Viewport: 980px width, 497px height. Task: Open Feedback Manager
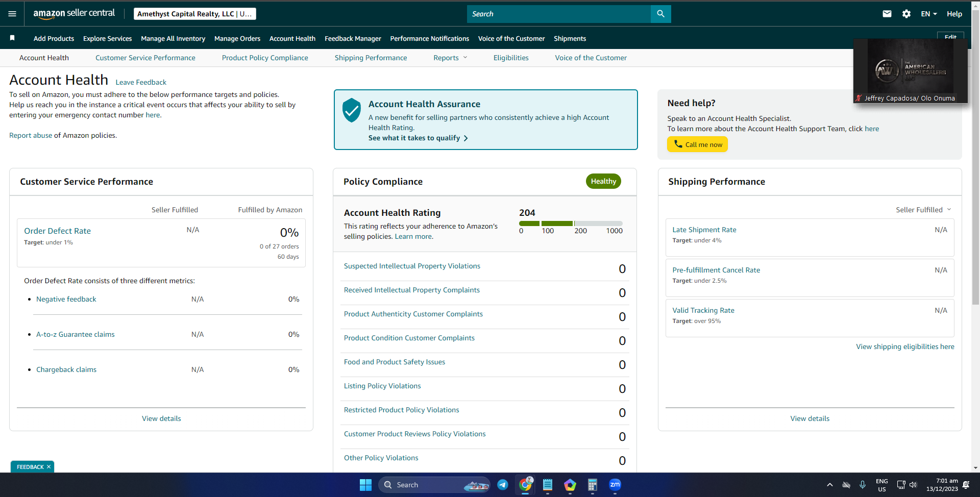coord(353,38)
